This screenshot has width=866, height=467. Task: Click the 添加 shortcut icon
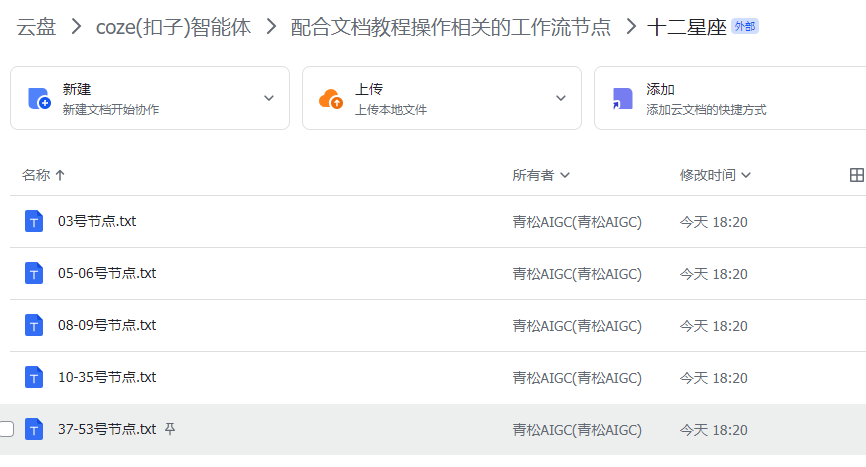coord(622,99)
